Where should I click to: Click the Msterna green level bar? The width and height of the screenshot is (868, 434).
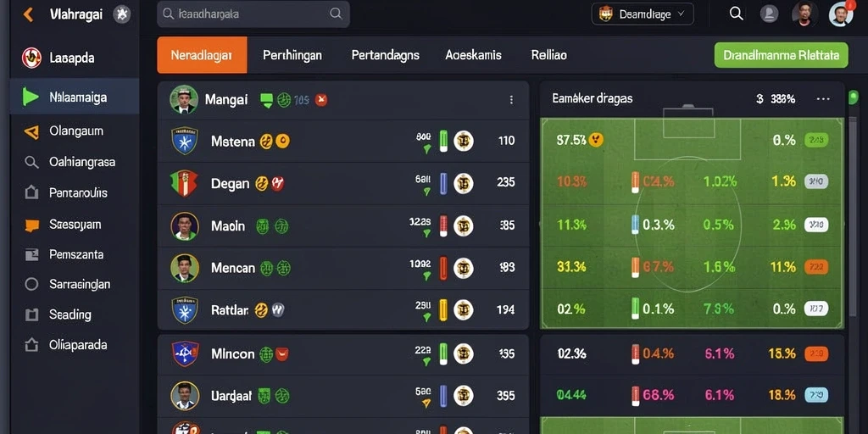(x=443, y=141)
